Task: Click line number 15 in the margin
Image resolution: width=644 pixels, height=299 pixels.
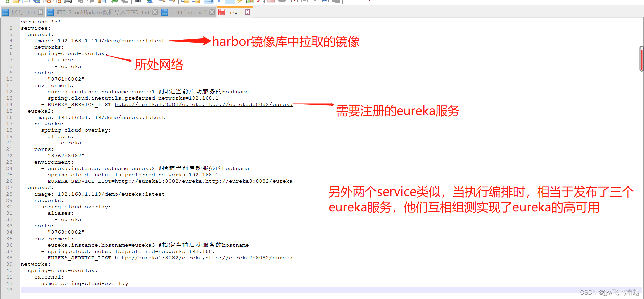Action: [9, 111]
